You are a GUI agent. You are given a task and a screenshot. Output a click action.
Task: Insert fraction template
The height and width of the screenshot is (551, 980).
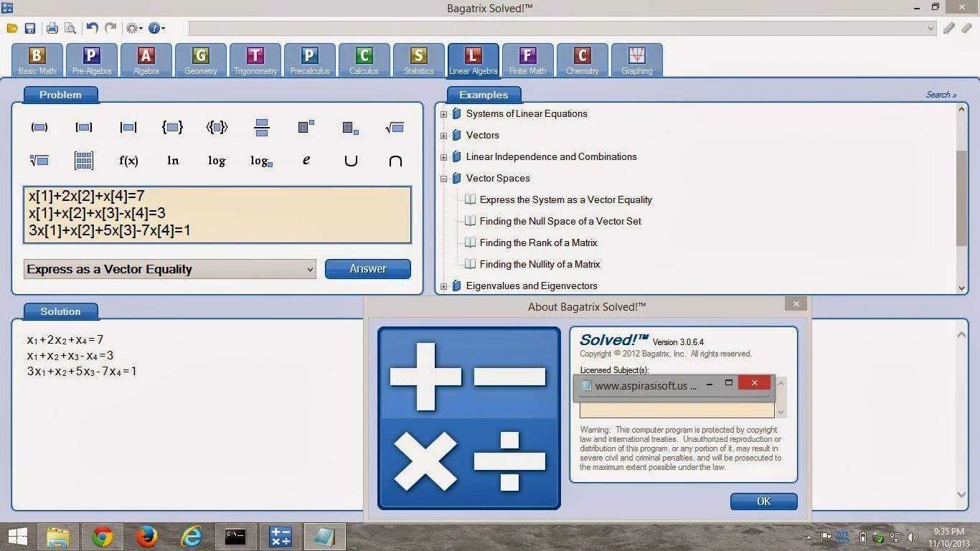262,128
